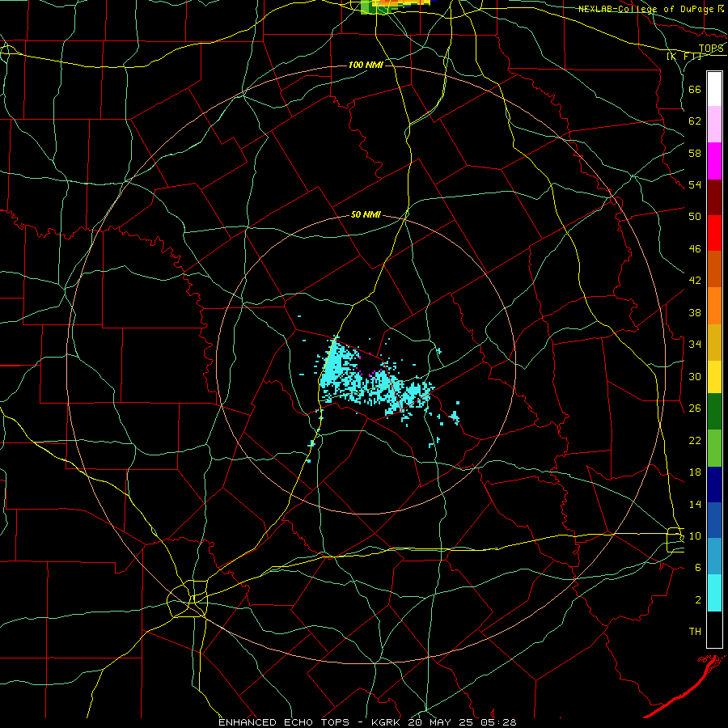
Task: Select the bright red legend band
Action: pos(714,233)
